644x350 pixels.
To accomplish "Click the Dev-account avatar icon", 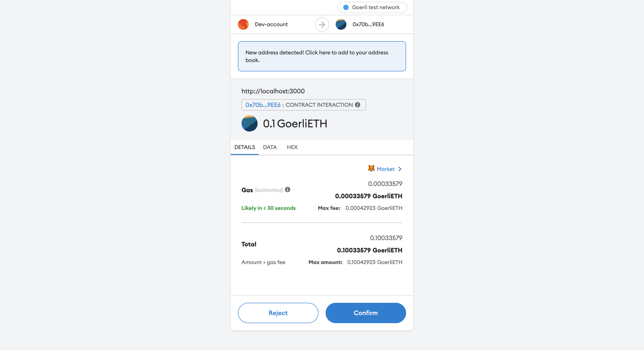I will [x=243, y=24].
